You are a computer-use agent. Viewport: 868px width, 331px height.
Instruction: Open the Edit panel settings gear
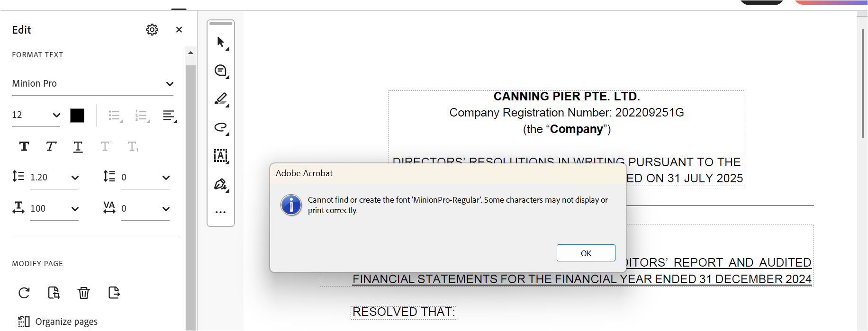[x=152, y=29]
